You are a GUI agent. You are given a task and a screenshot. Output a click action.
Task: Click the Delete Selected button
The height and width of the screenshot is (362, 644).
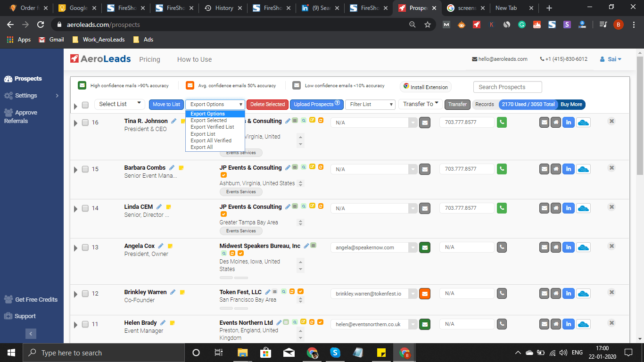[x=267, y=104]
